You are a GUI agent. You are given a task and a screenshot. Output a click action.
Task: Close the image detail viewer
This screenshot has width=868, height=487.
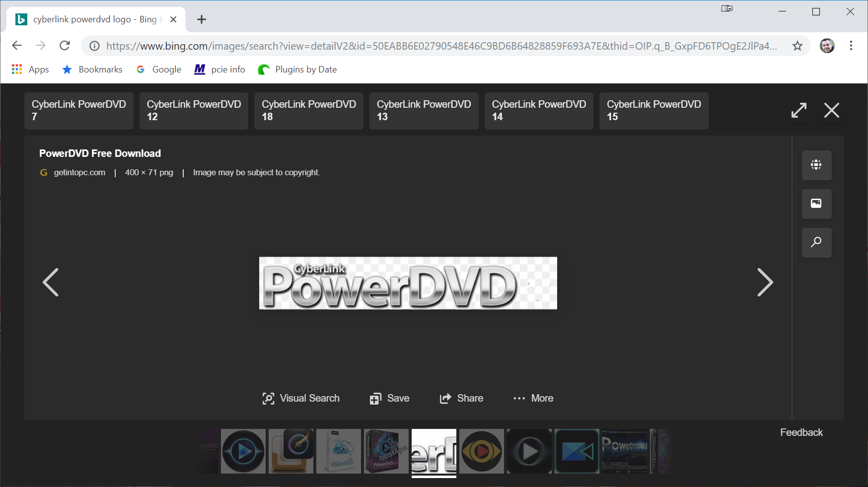click(x=832, y=110)
